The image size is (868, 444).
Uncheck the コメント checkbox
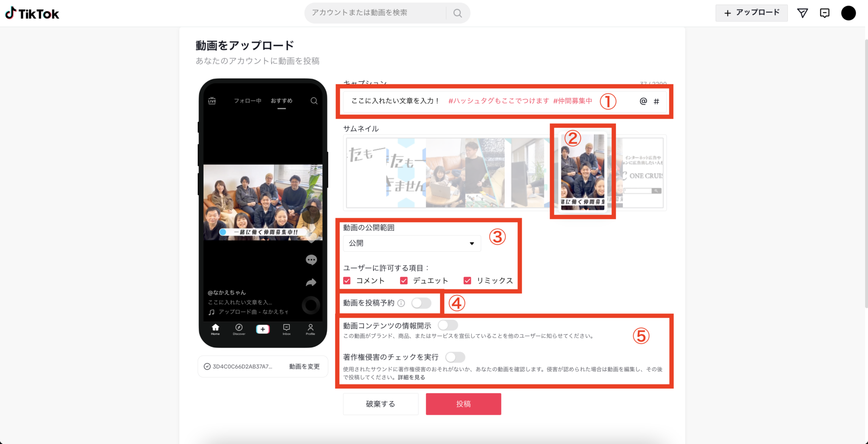(x=347, y=280)
